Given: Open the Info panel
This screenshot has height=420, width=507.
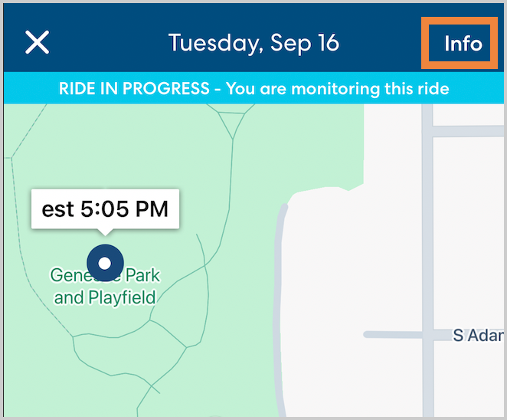Looking at the screenshot, I should click(463, 43).
